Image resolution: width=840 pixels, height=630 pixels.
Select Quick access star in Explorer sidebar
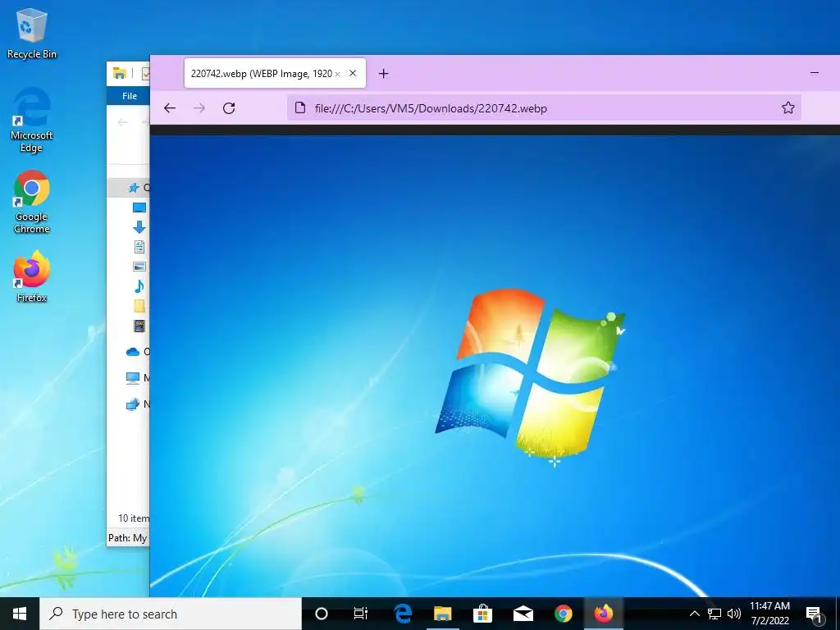click(134, 188)
